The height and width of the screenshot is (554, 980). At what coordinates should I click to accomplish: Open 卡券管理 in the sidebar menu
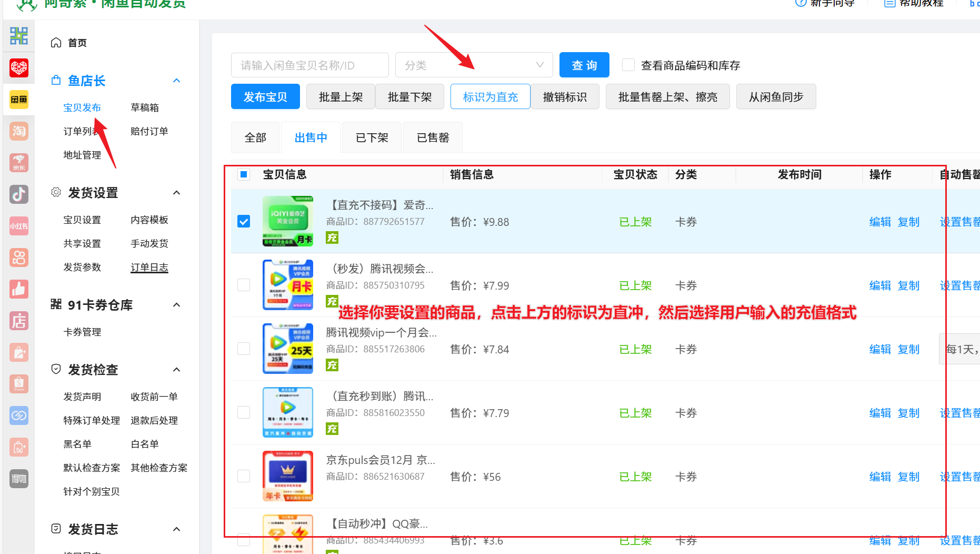[82, 332]
